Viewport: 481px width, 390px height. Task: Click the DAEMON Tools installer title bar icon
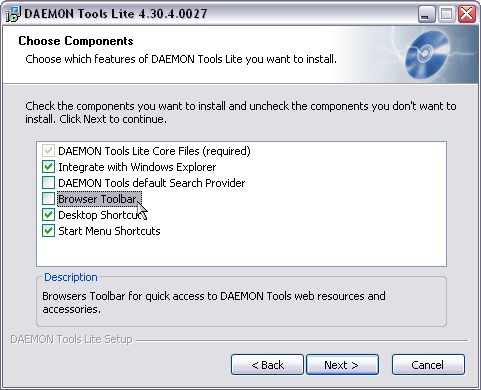click(13, 14)
